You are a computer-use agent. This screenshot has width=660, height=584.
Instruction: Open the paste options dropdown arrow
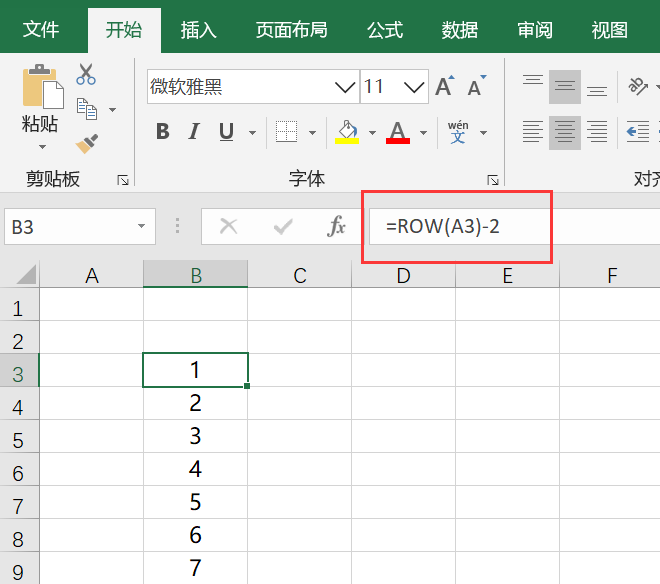(x=42, y=147)
